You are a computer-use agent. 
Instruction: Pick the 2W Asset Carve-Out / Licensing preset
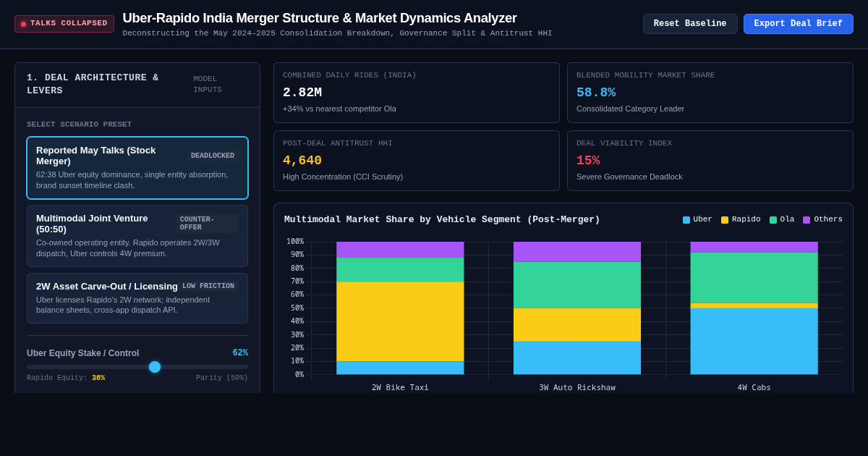(137, 298)
